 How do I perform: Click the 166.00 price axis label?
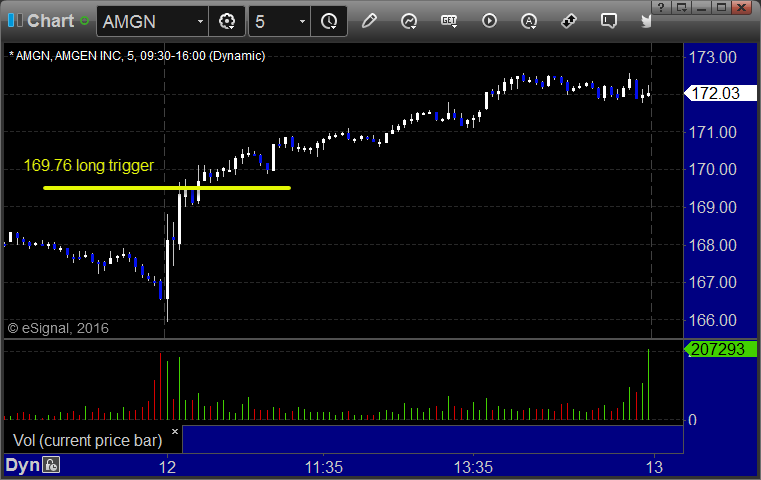[x=713, y=320]
